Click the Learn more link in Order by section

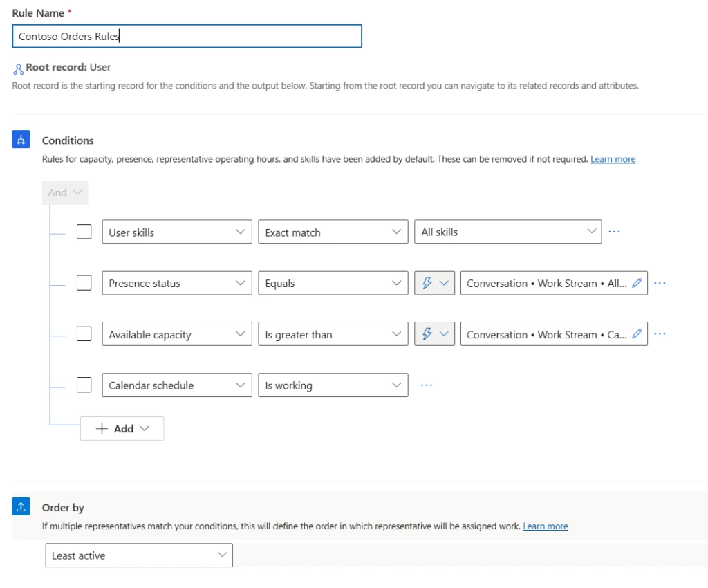click(546, 526)
